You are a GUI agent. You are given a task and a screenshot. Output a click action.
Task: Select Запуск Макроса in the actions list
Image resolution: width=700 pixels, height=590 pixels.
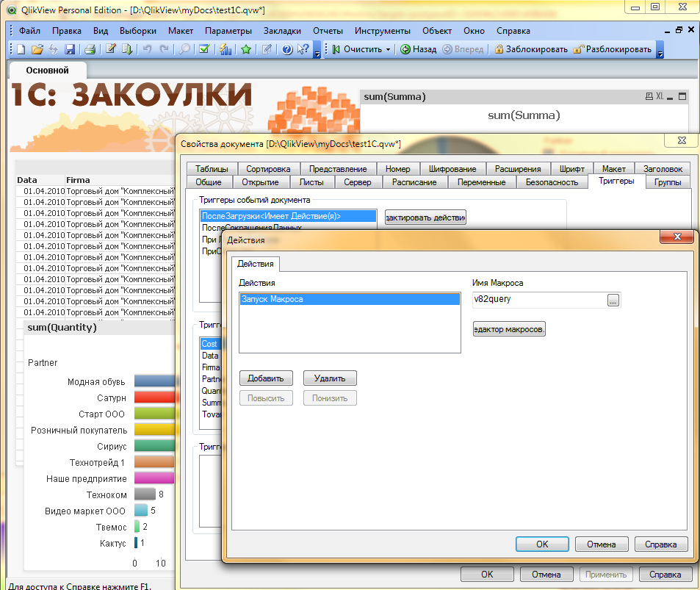click(x=350, y=299)
